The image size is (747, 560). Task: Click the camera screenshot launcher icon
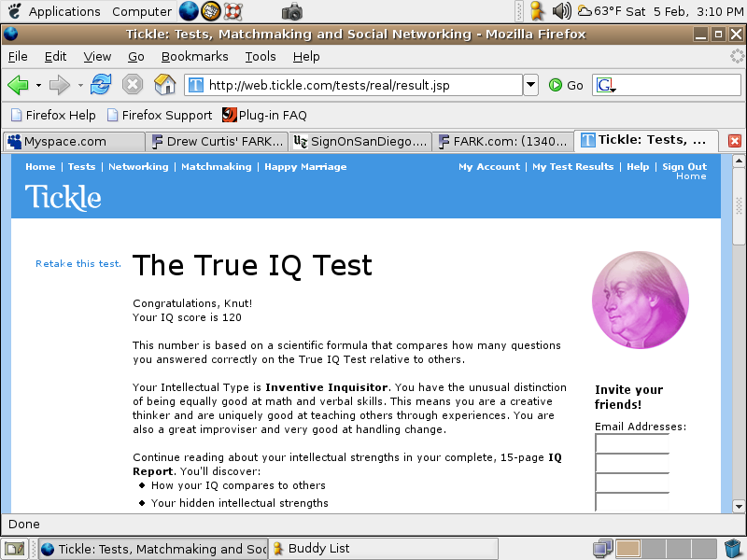tap(292, 11)
